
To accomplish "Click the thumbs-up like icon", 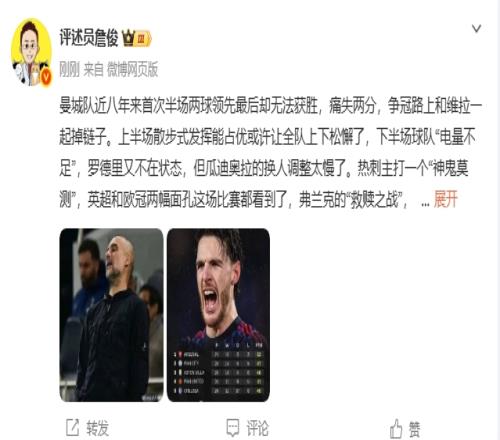I will pyautogui.click(x=396, y=429).
